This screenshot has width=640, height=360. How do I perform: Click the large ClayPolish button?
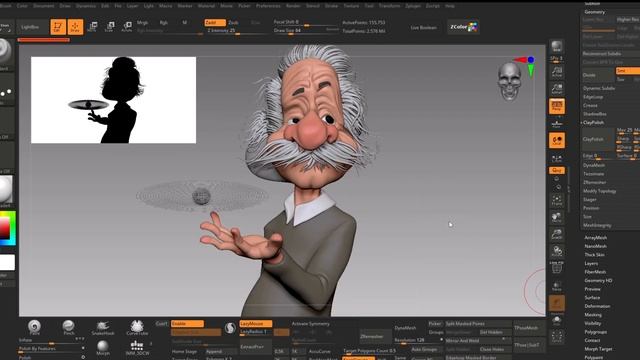[x=598, y=139]
